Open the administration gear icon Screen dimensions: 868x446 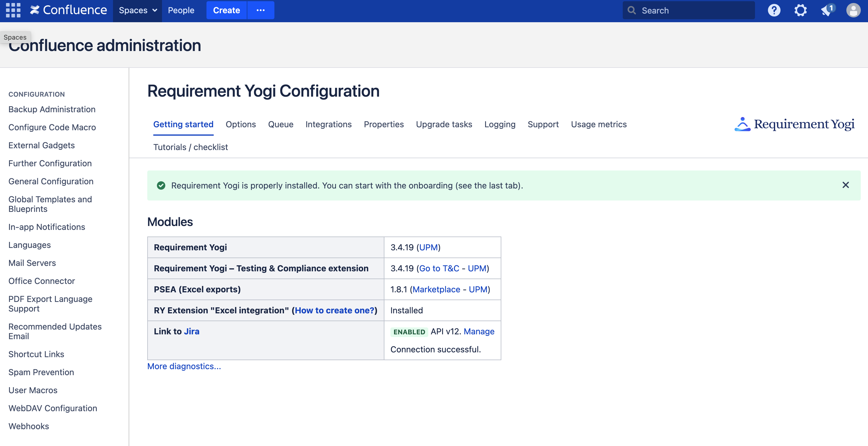pyautogui.click(x=800, y=11)
